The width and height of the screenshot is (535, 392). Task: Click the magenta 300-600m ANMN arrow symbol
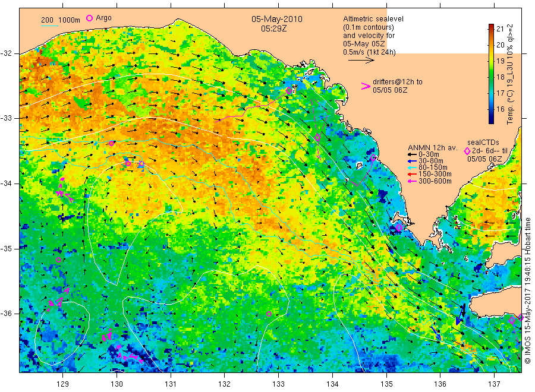point(412,181)
